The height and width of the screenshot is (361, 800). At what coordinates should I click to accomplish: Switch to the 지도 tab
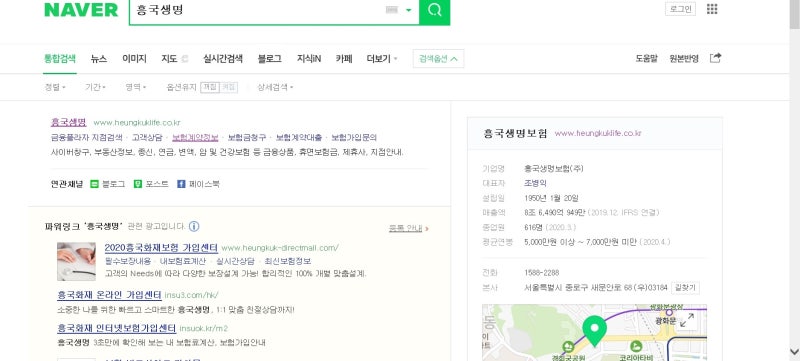tap(169, 59)
